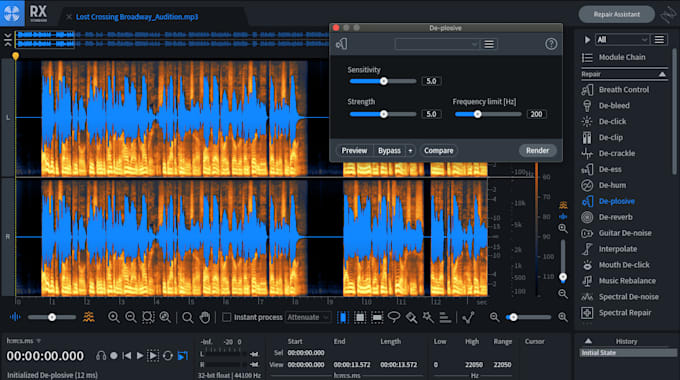Click the Frequency limit slider handle
Screen dimensions: 680x380
(477, 114)
